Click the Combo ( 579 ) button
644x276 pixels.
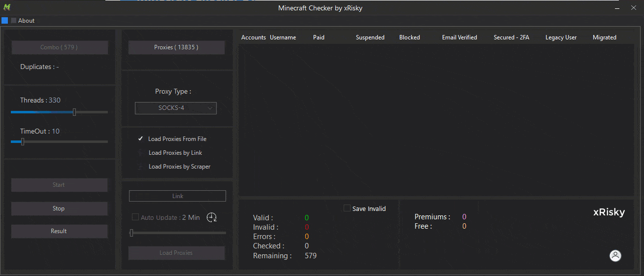coord(59,47)
